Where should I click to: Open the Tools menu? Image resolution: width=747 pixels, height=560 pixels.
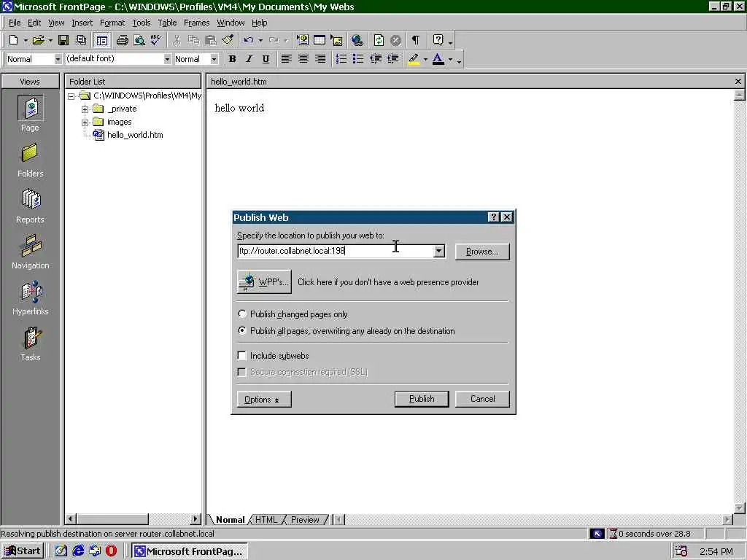coord(141,23)
